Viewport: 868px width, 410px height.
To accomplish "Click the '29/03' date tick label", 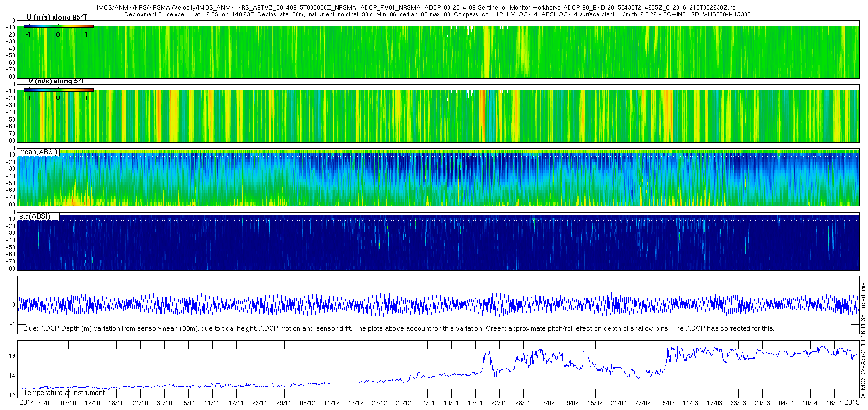I will 762,403.
